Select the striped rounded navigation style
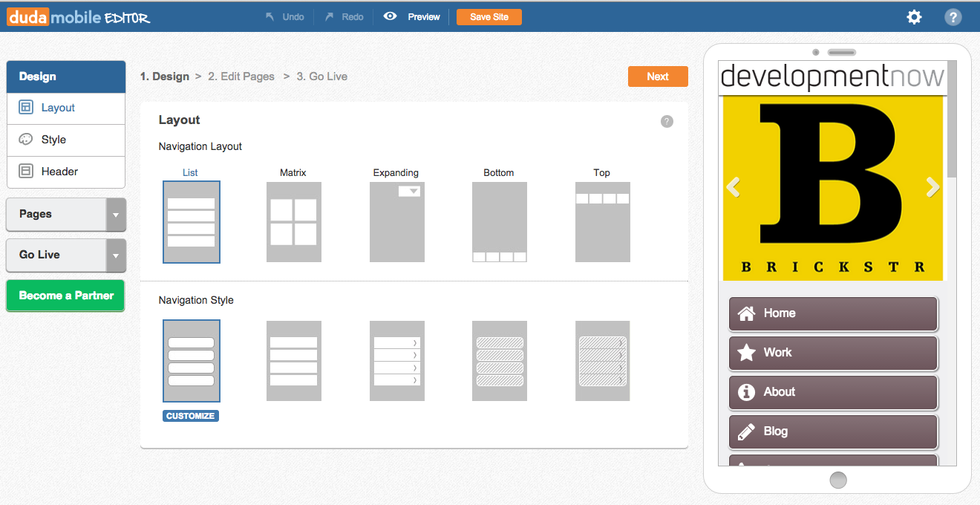 click(x=499, y=361)
